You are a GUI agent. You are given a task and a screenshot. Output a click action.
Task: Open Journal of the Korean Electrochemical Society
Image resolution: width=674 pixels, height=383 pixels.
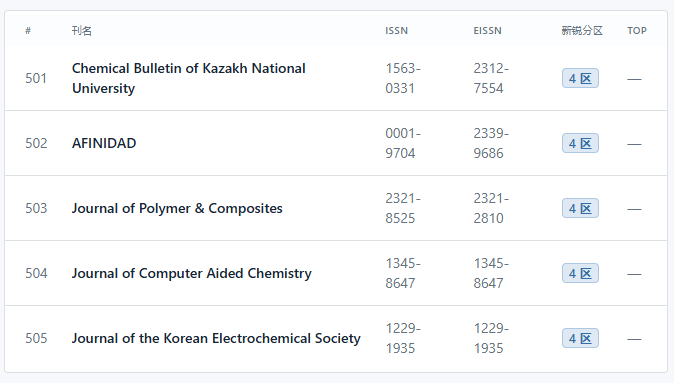coord(216,338)
